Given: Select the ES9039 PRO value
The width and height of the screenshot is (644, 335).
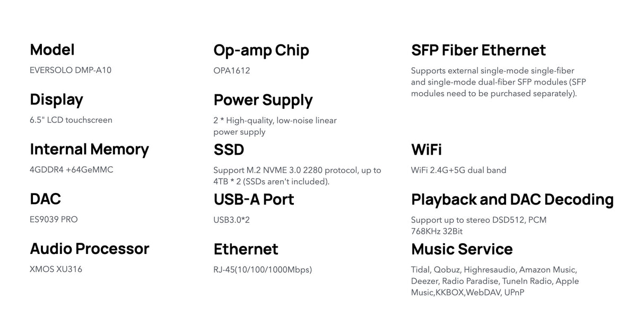Looking at the screenshot, I should pos(54,219).
